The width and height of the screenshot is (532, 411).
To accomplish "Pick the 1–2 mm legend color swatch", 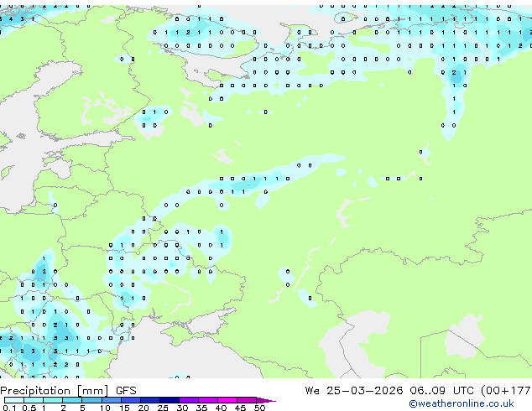I will pos(53,400).
